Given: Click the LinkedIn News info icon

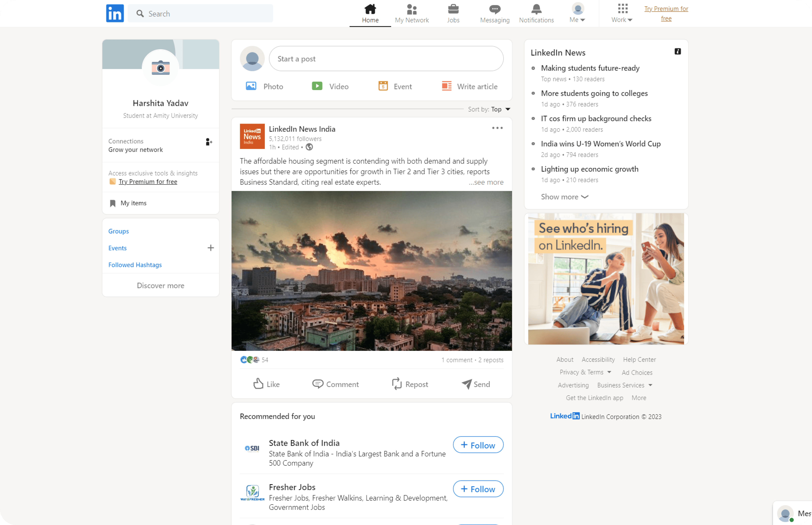Looking at the screenshot, I should [x=677, y=51].
